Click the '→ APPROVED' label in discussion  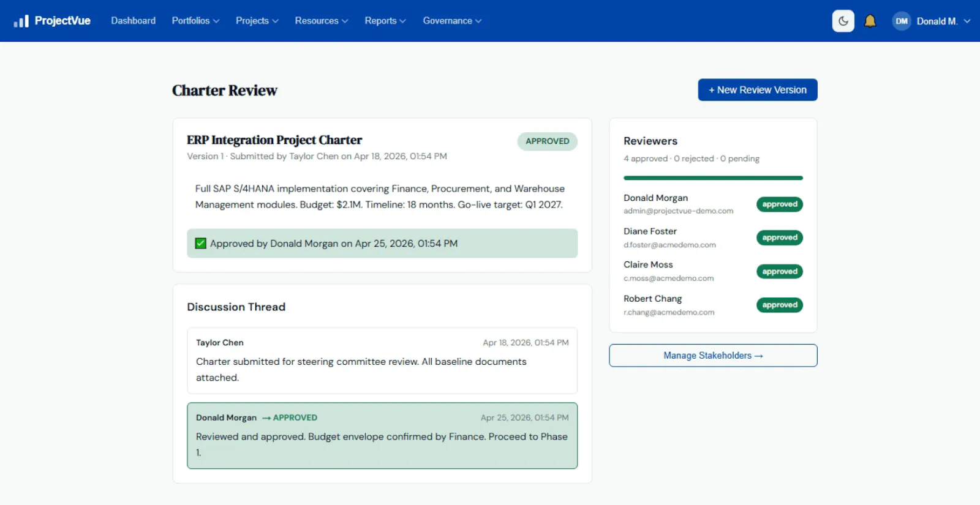tap(290, 417)
